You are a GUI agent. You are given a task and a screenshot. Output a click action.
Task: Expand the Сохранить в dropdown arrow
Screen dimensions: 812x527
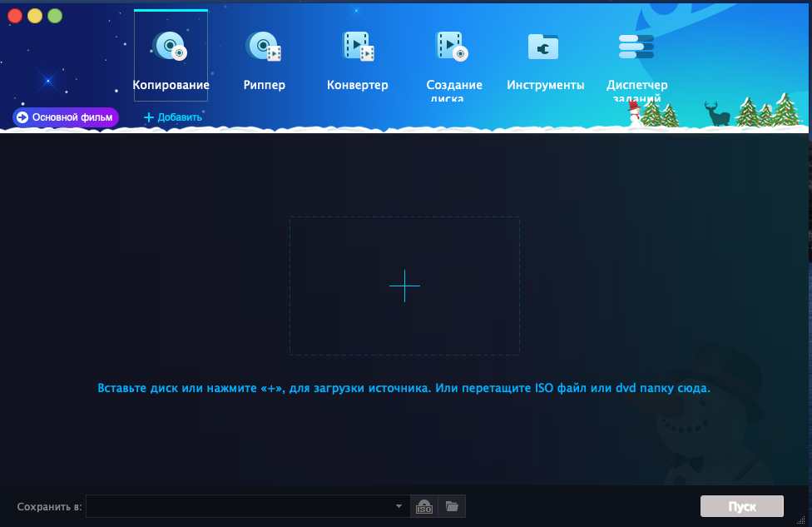point(399,506)
